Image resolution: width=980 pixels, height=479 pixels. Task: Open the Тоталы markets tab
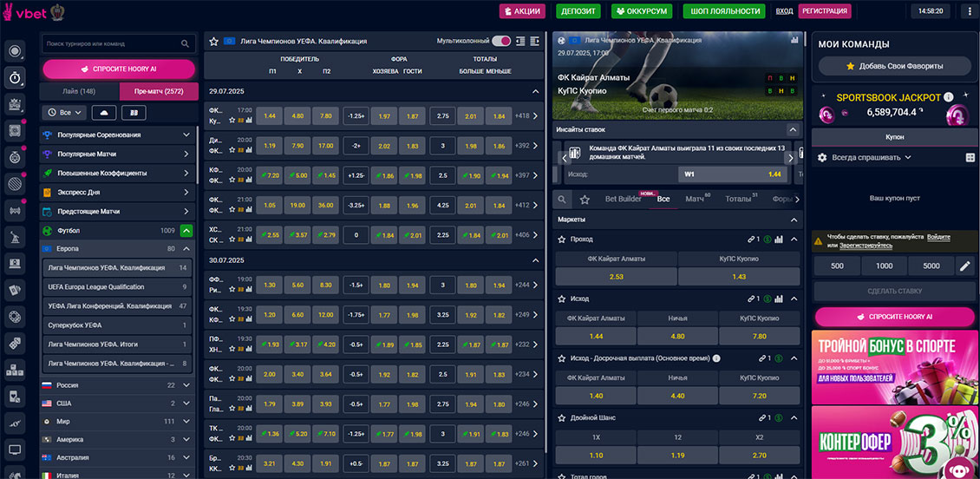738,199
